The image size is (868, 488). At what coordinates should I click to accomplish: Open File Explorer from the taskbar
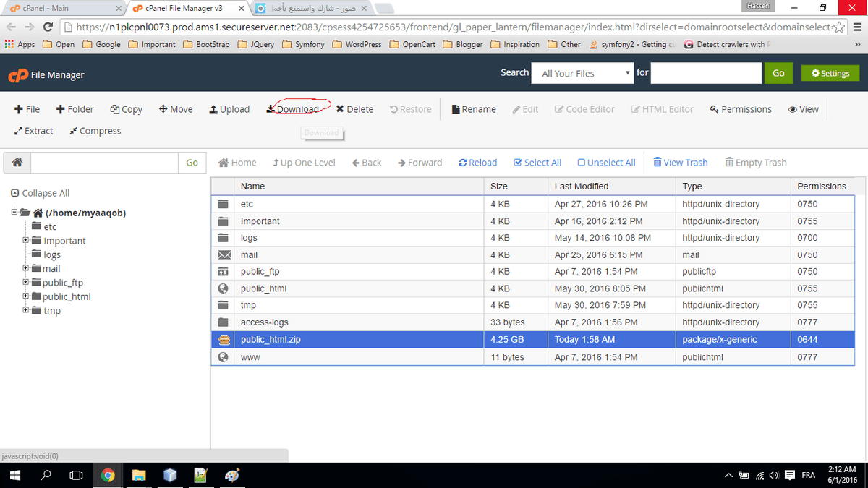pyautogui.click(x=139, y=475)
